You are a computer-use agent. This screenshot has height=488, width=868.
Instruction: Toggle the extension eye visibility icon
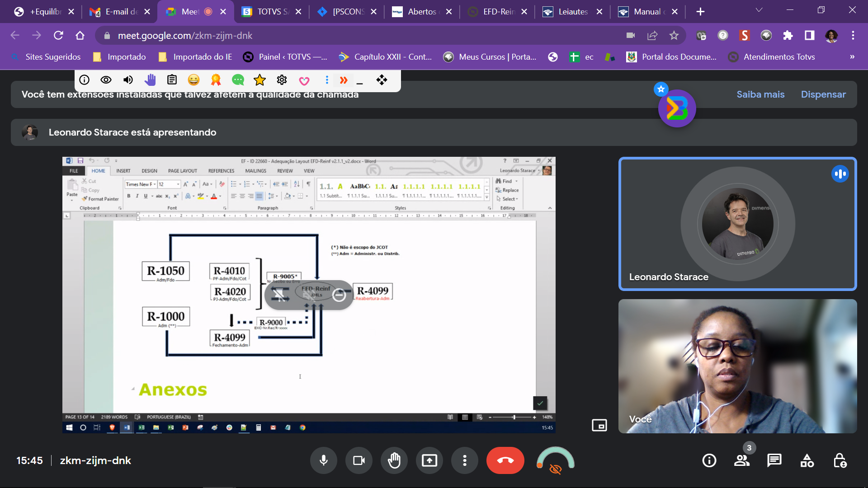[106, 80]
